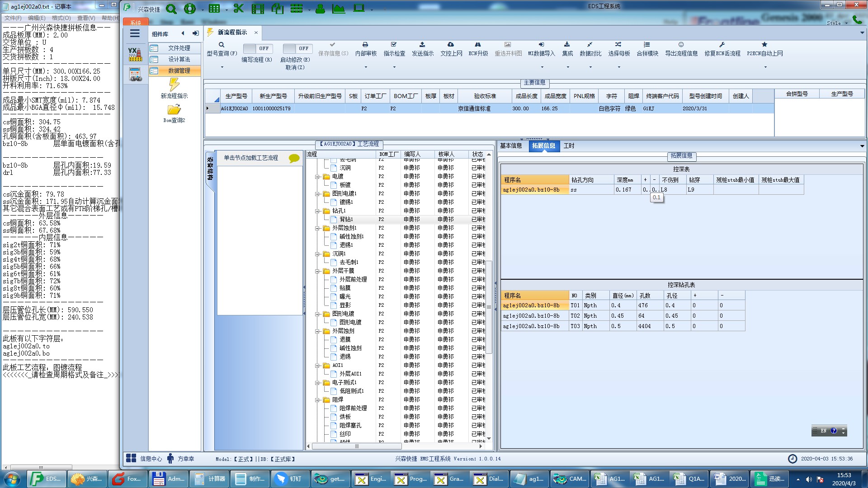Switch to the 工时 tab
The height and width of the screenshot is (488, 868).
(x=569, y=145)
